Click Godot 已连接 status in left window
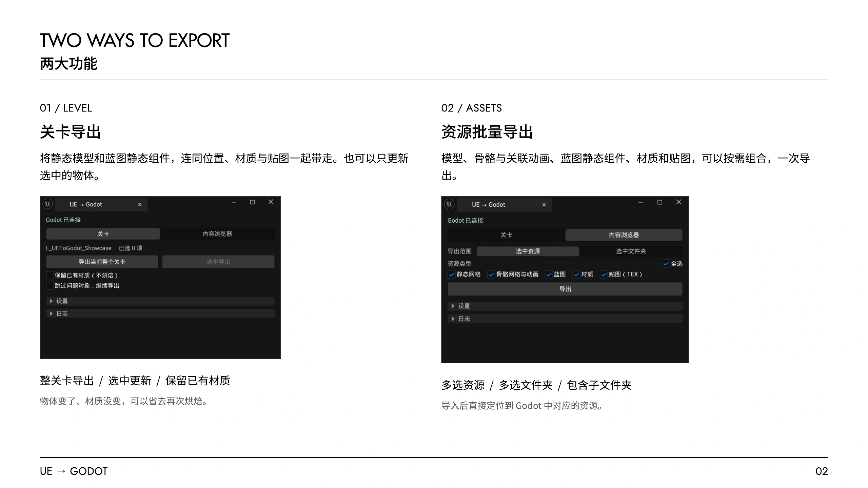Image resolution: width=868 pixels, height=488 pixels. [x=63, y=220]
